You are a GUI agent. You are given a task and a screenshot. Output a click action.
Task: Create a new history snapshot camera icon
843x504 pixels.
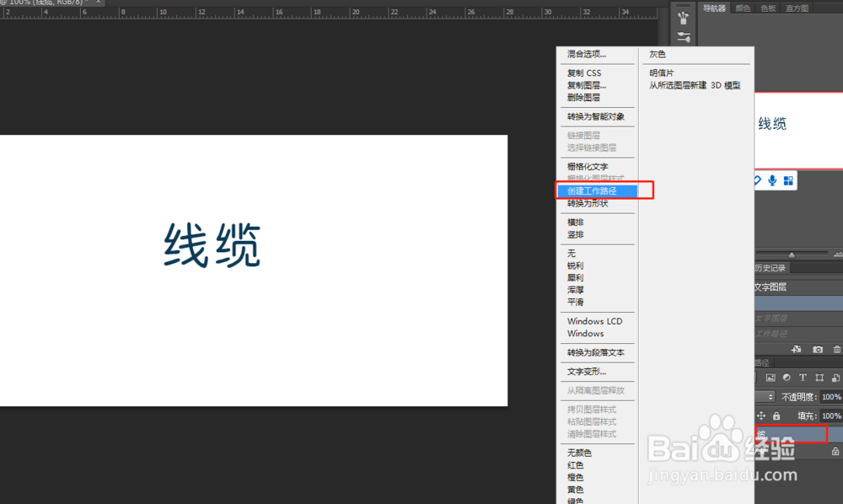[x=817, y=349]
